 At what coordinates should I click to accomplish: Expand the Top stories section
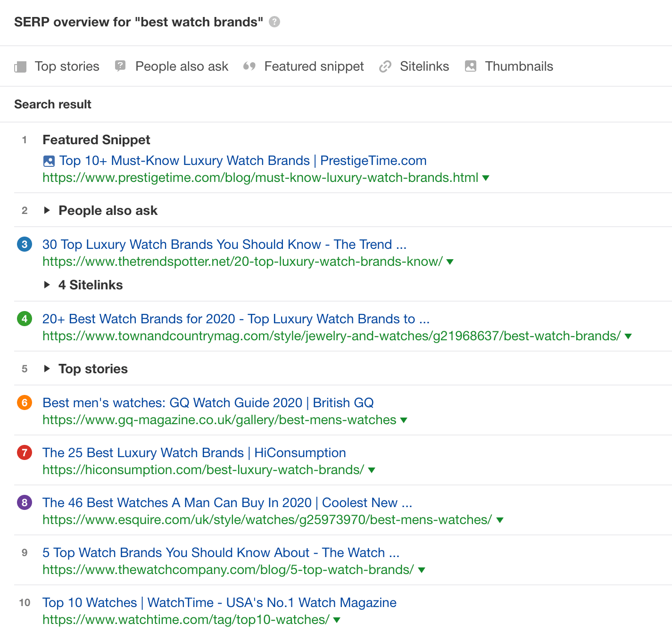point(47,369)
